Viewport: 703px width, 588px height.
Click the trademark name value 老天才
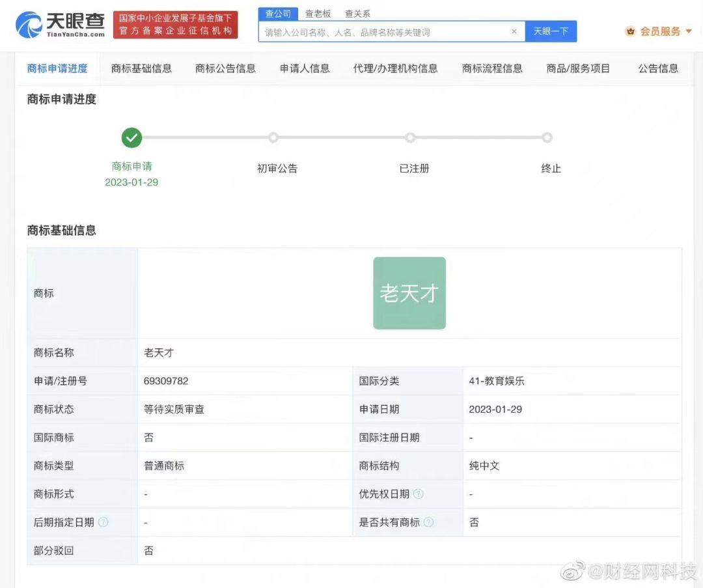point(159,352)
